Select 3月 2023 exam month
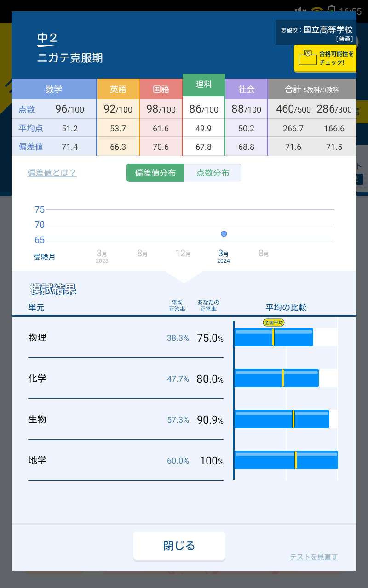This screenshot has width=368, height=588. click(102, 255)
